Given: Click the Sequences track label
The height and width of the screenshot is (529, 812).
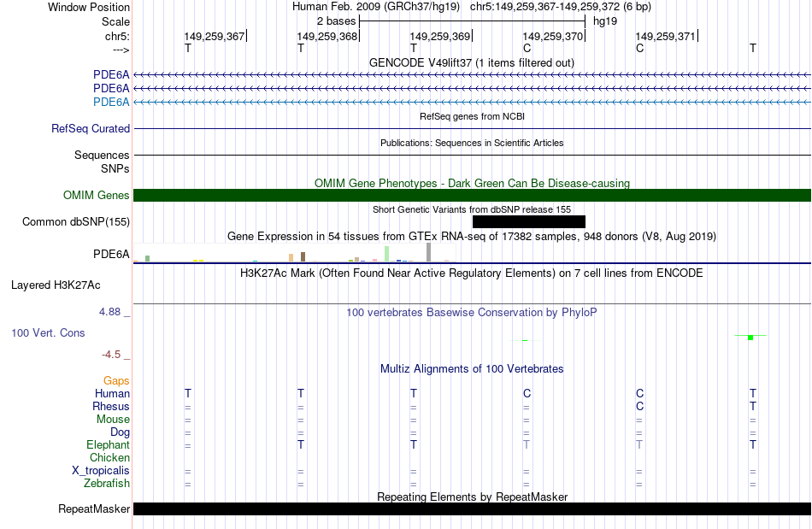Looking at the screenshot, I should (102, 155).
